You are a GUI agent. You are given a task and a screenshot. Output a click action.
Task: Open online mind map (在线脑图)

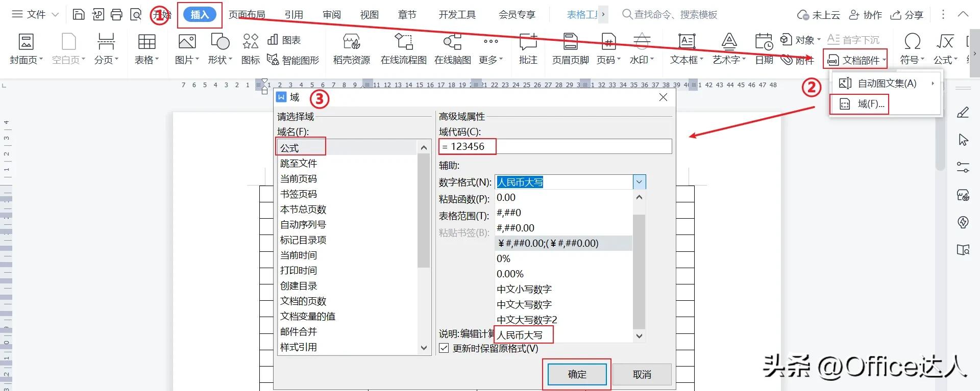[453, 49]
